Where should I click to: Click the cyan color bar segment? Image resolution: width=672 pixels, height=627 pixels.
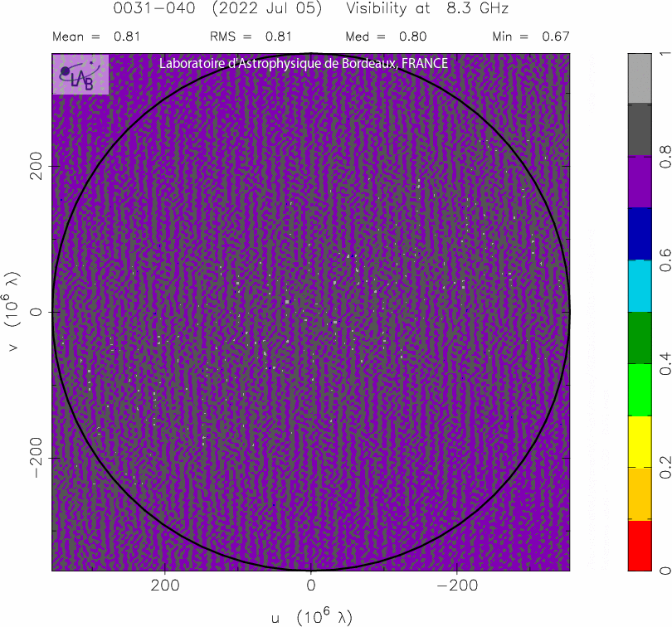(640, 286)
